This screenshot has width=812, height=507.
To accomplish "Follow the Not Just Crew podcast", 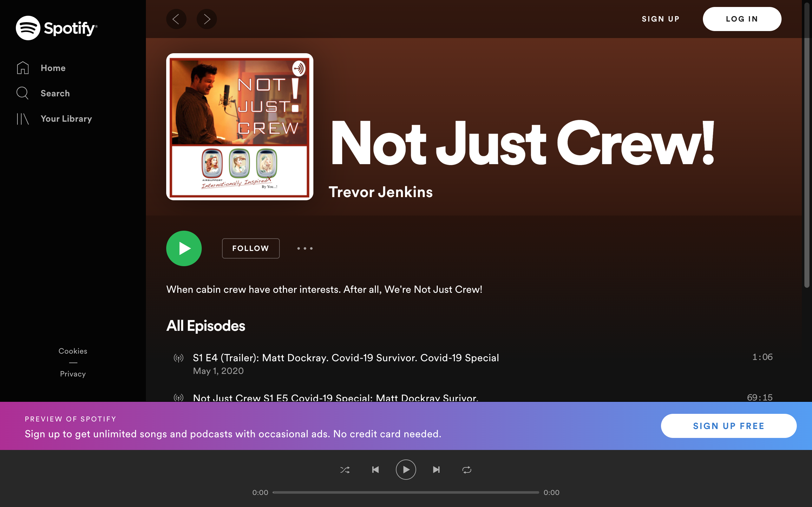I will click(x=251, y=248).
